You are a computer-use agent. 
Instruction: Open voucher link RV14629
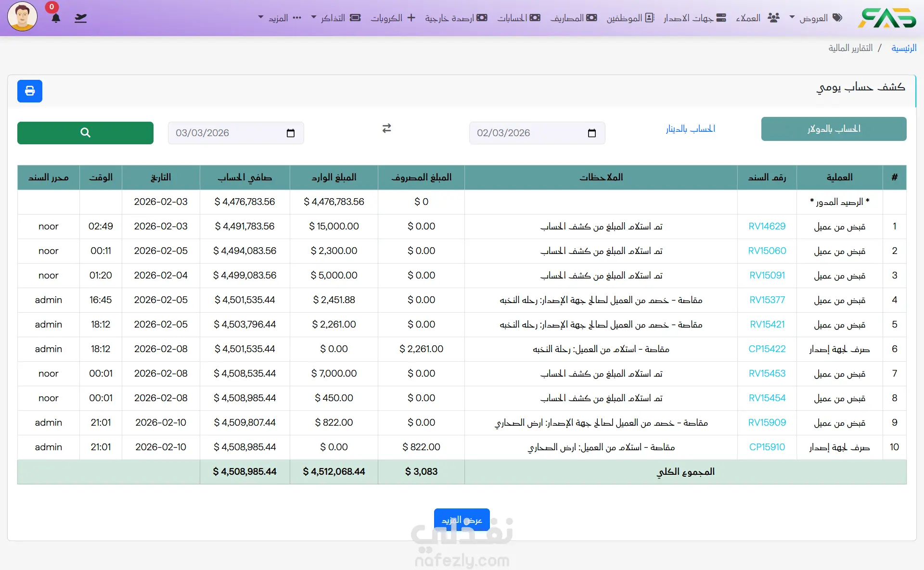767,227
